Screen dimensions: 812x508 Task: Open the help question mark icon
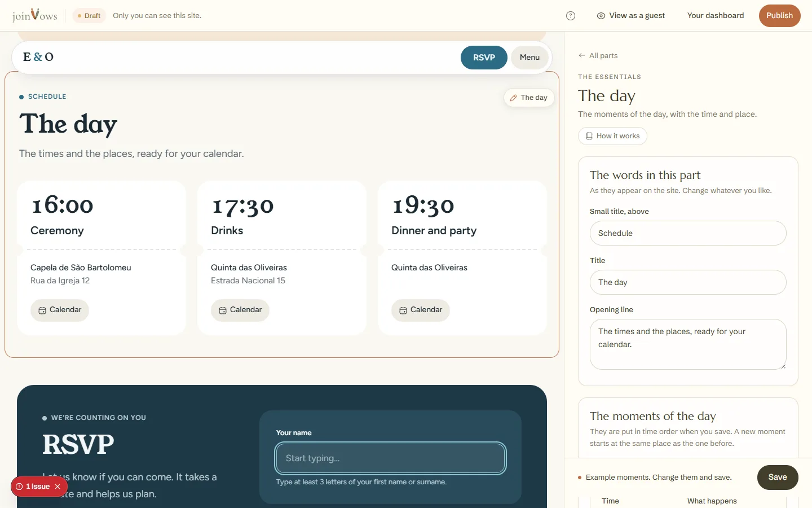pos(571,16)
